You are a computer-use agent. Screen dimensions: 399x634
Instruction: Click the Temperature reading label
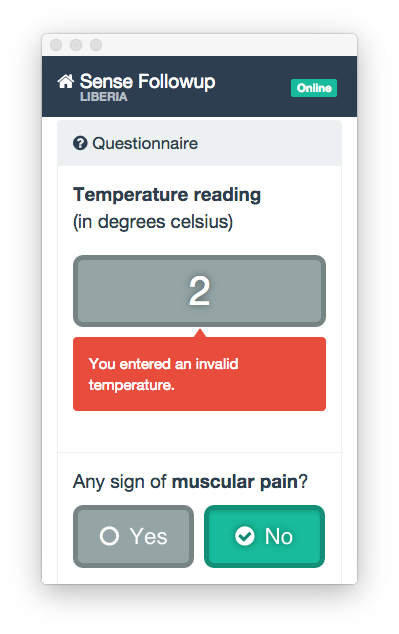tap(167, 195)
